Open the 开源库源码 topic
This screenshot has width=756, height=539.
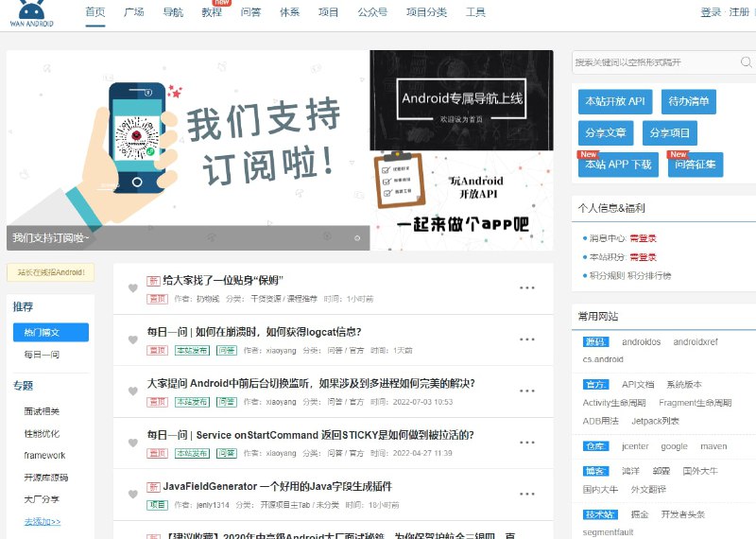[46, 478]
